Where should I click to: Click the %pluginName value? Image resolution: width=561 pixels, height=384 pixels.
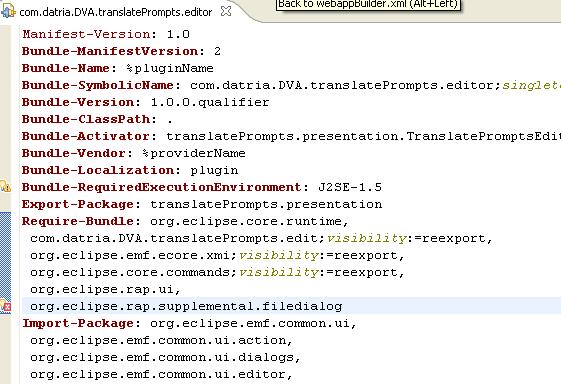170,68
